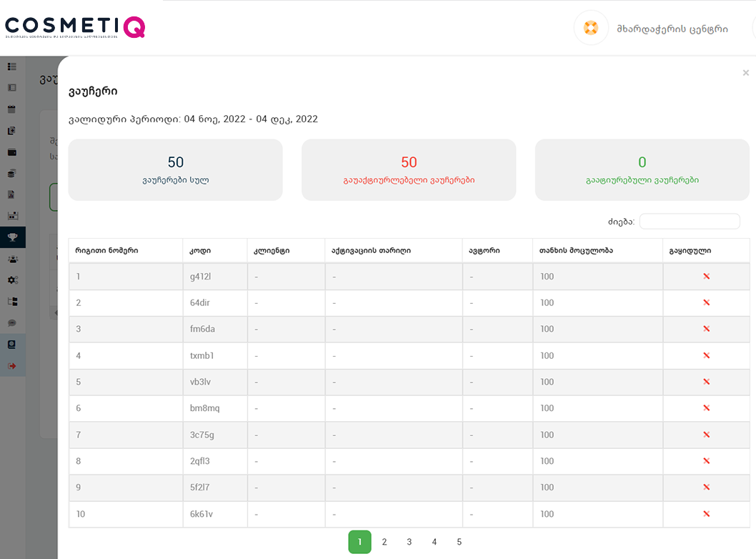Click the support center lifebuoy icon
Viewport: 756px width, 559px height.
(590, 29)
